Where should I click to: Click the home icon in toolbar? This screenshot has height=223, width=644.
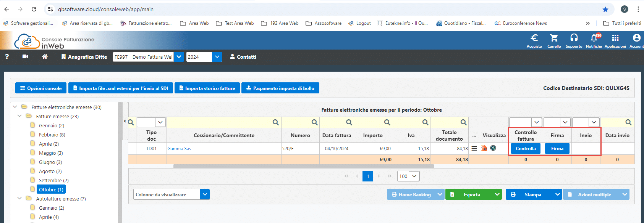45,57
